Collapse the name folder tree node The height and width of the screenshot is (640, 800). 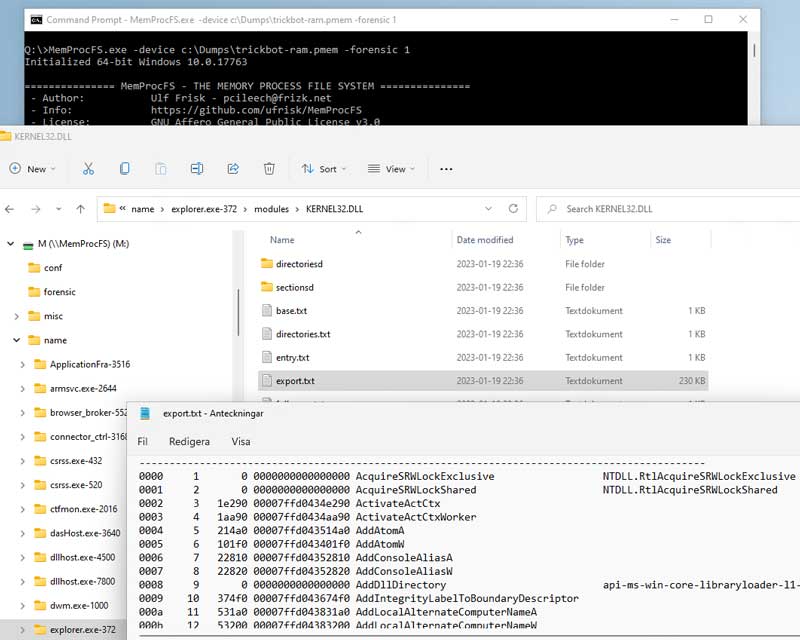(x=16, y=340)
